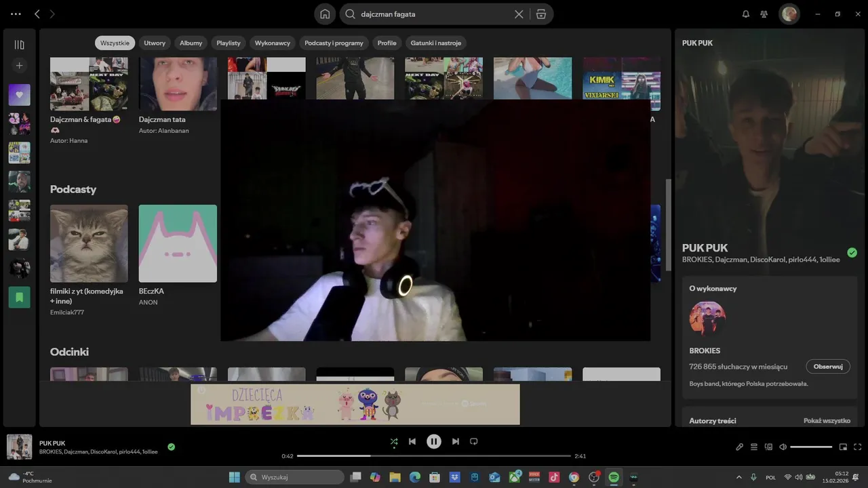Open the Dajczman & fagata playlist

click(89, 83)
